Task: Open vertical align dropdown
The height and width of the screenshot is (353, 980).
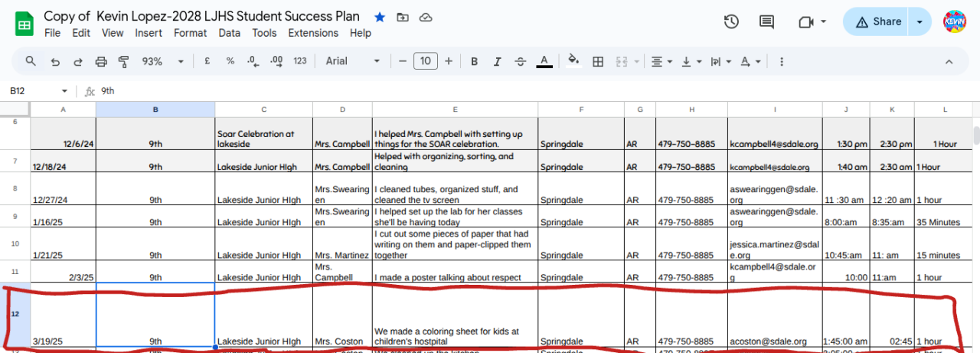Action: tap(691, 61)
